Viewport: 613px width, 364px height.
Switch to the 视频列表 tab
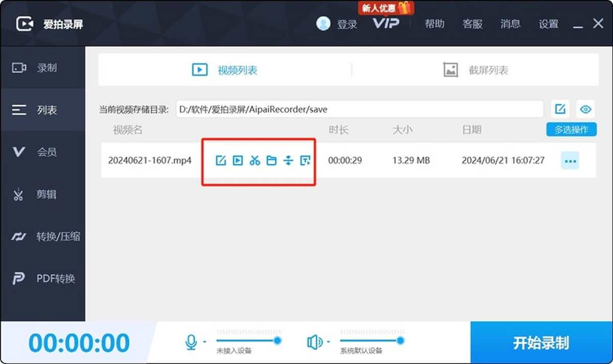(225, 70)
